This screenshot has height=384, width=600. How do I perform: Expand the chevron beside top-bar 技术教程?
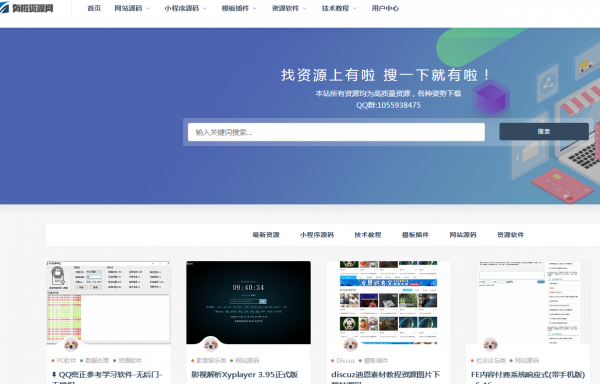pos(355,8)
